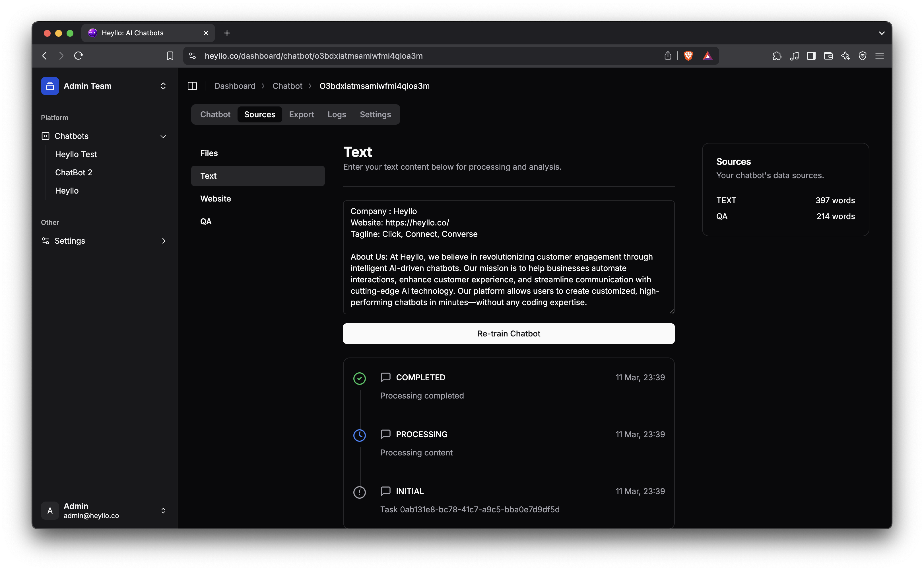Viewport: 924px width, 571px height.
Task: Click Settings label in sidebar
Action: tap(70, 241)
